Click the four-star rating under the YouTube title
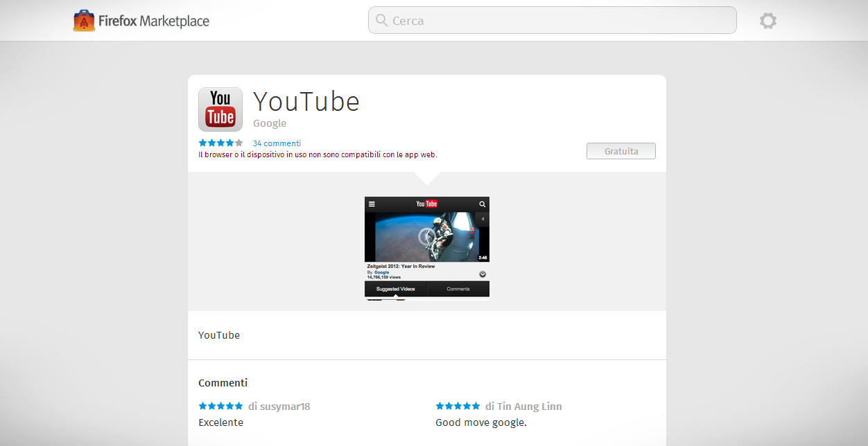This screenshot has height=446, width=868. (x=220, y=143)
